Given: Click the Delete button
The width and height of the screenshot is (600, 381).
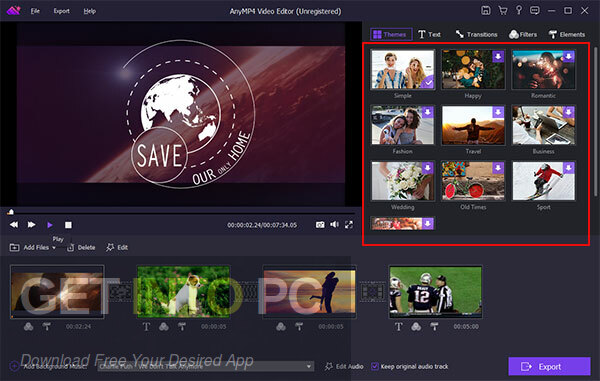Looking at the screenshot, I should coord(81,247).
